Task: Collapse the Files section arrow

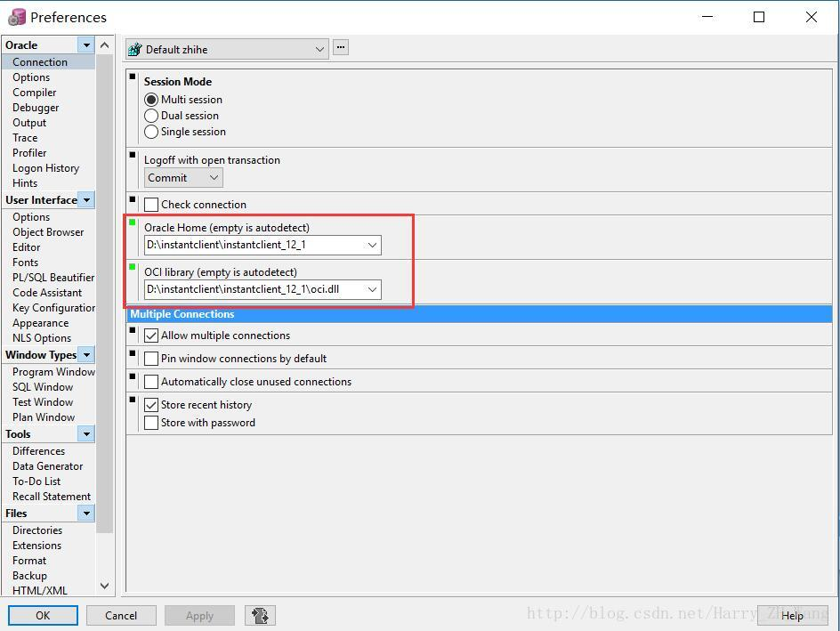Action: 86,514
